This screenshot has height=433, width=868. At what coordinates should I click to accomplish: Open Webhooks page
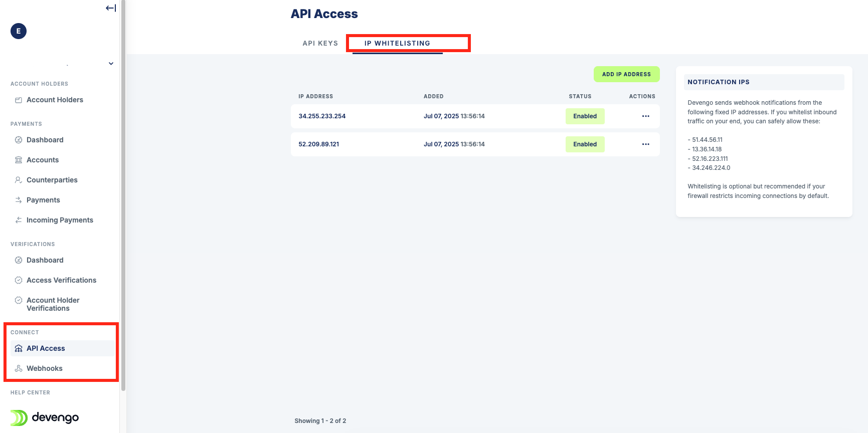pos(45,368)
